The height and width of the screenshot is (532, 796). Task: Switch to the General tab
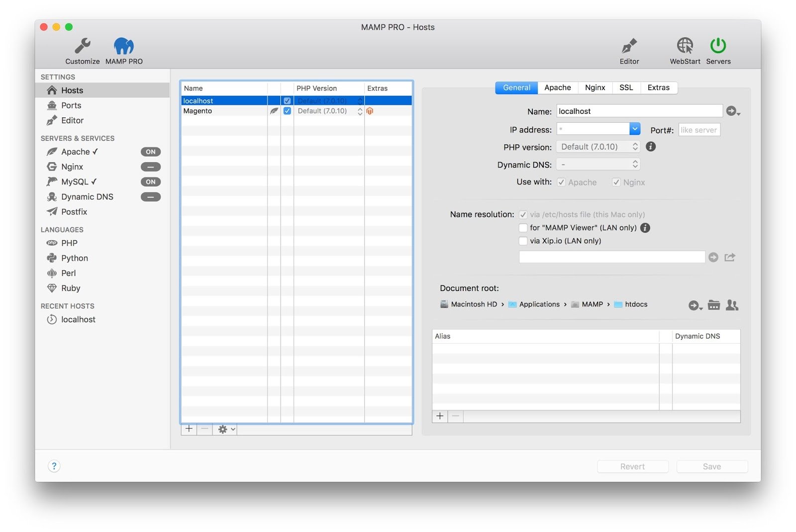click(516, 88)
